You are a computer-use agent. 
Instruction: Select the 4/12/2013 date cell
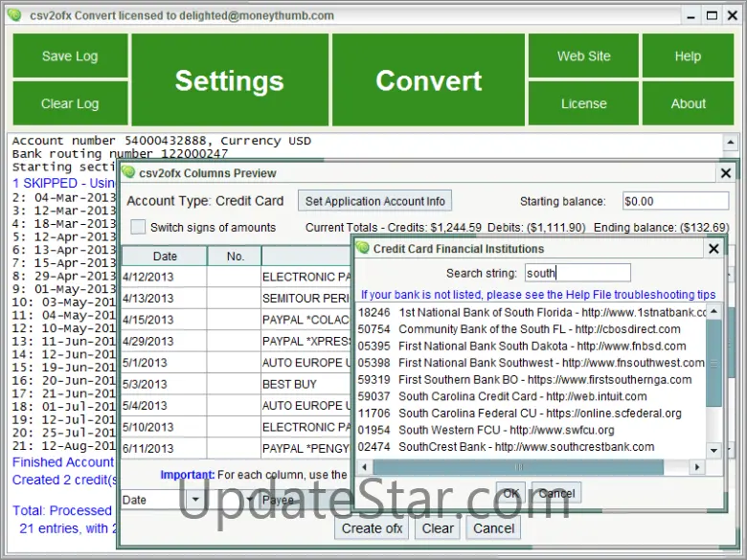(x=165, y=277)
